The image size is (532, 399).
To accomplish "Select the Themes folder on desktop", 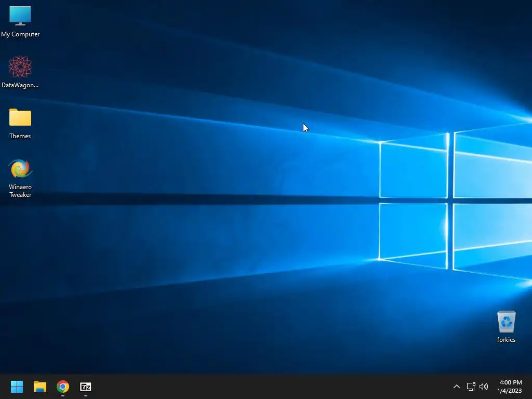I will (x=20, y=124).
